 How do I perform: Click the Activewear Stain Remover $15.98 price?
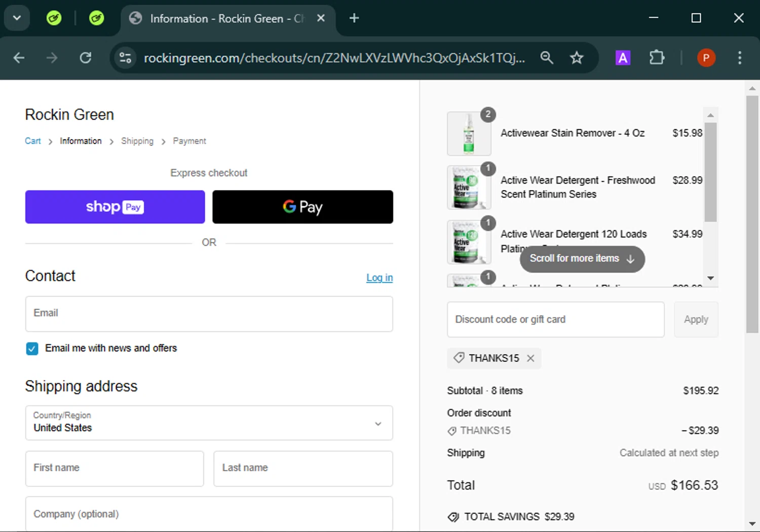688,133
